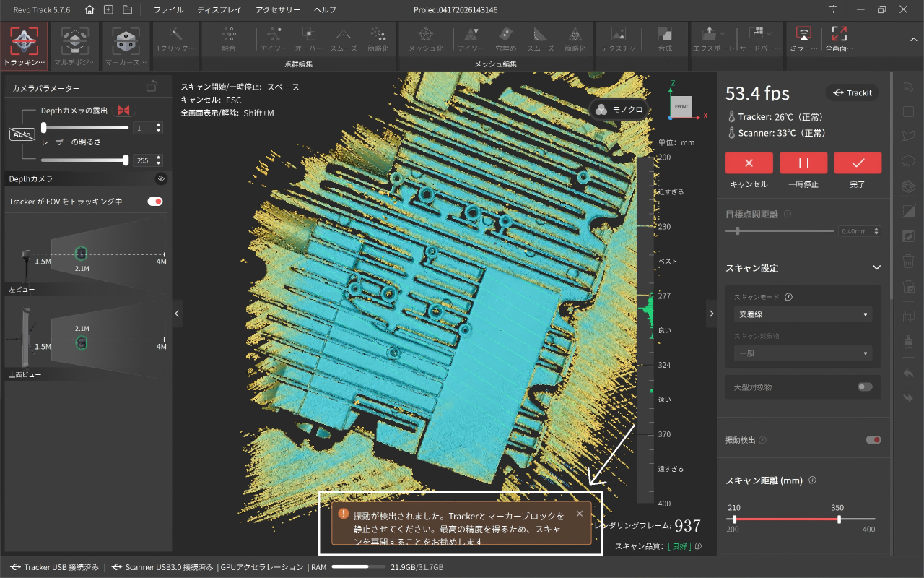Pick the arrow pointer selection tool
The image size is (924, 578).
pyautogui.click(x=909, y=87)
